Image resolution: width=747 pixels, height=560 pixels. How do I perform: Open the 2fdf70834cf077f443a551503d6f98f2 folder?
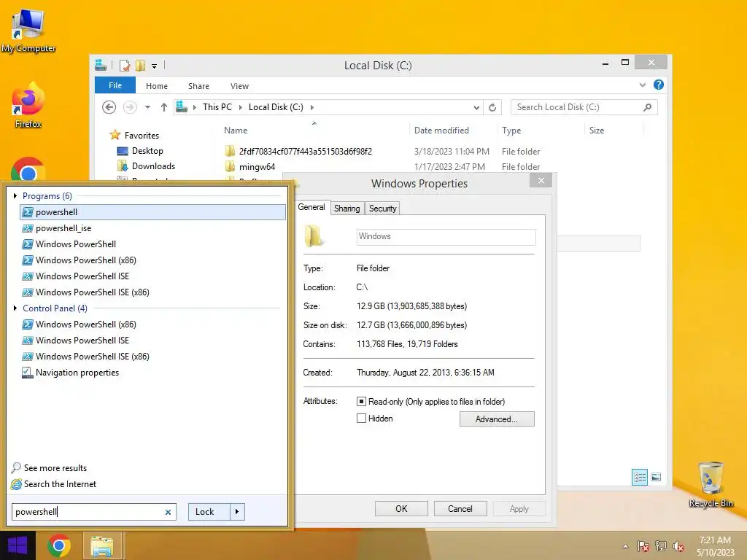point(306,152)
